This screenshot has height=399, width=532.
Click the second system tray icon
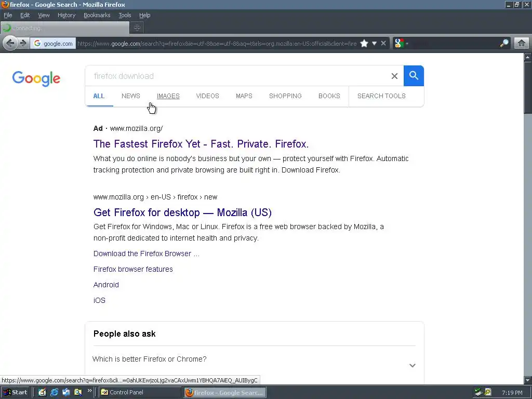(487, 392)
